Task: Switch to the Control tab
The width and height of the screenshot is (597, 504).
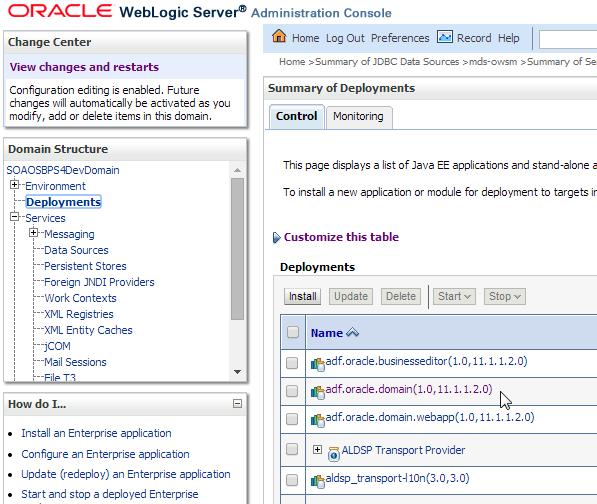Action: (297, 116)
